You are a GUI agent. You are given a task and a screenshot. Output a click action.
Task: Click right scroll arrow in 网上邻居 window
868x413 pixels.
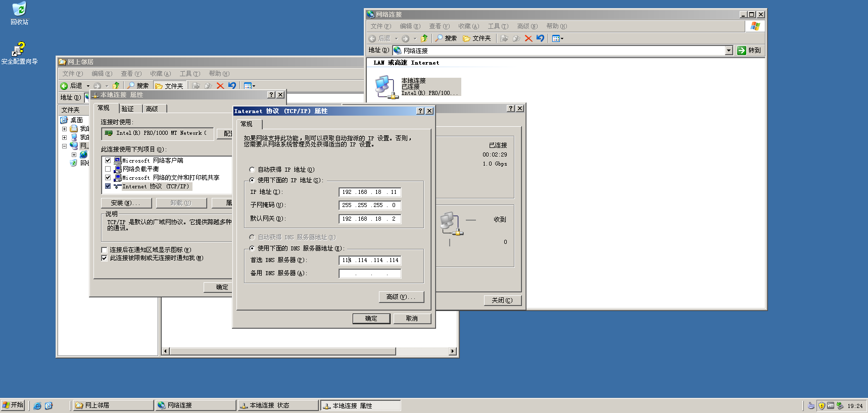tap(453, 351)
